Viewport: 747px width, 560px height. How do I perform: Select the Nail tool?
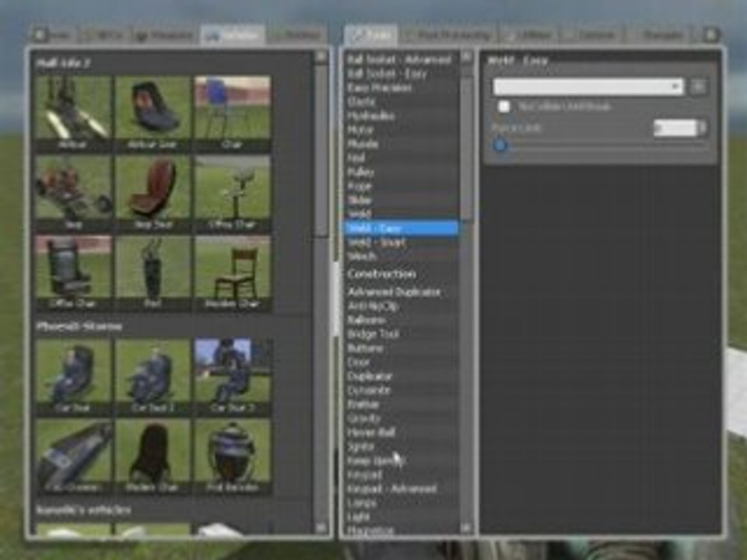402,158
